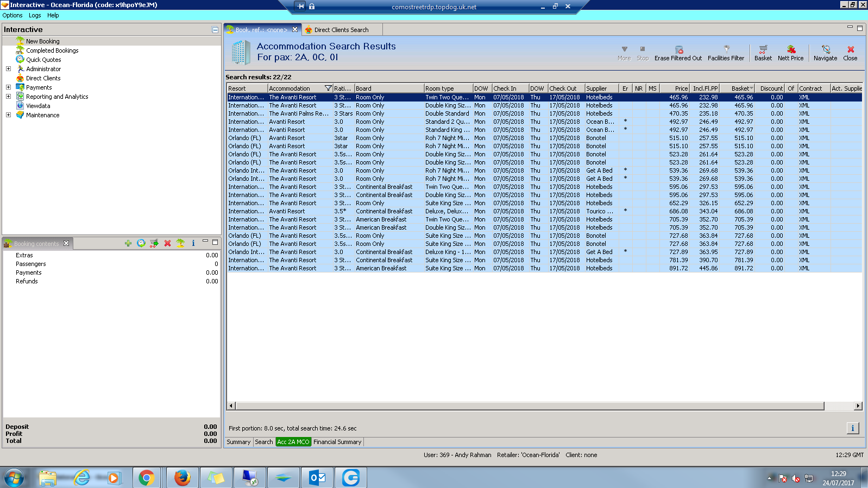Open File Explorer from the taskbar

(x=48, y=478)
